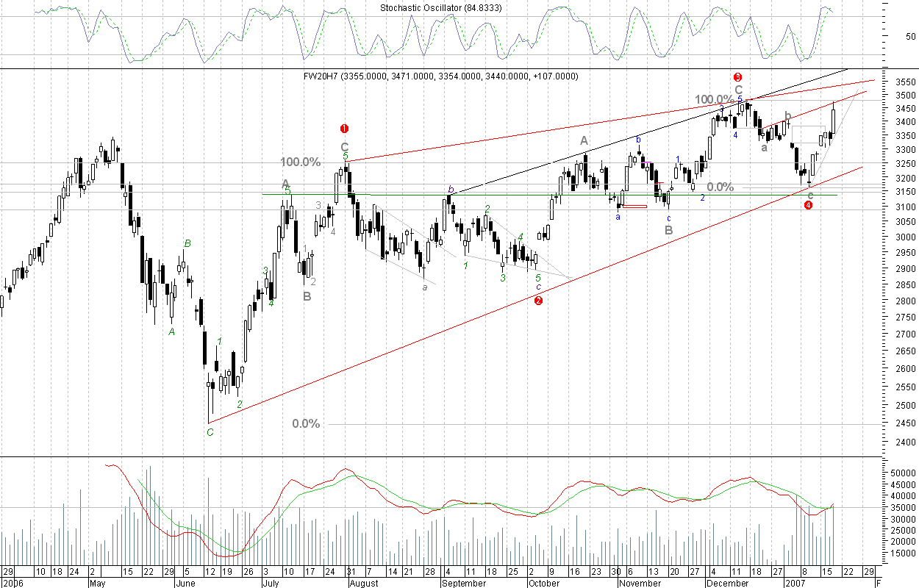
Task: Select red wave marker 2 on lower trendline
Action: pyautogui.click(x=538, y=300)
